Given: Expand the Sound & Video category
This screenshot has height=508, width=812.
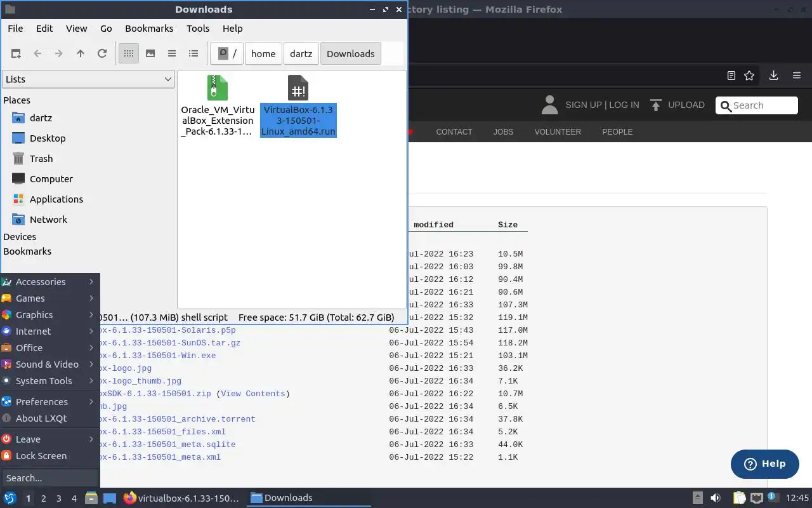Looking at the screenshot, I should 49,364.
